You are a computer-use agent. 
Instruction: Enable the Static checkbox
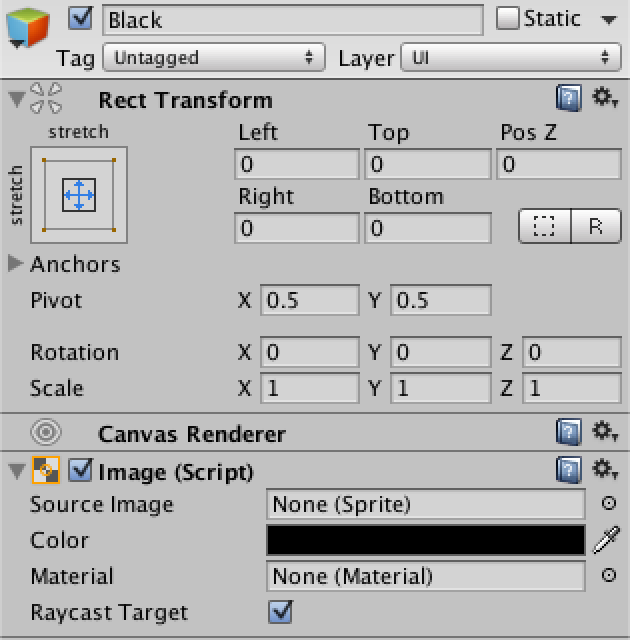point(507,18)
